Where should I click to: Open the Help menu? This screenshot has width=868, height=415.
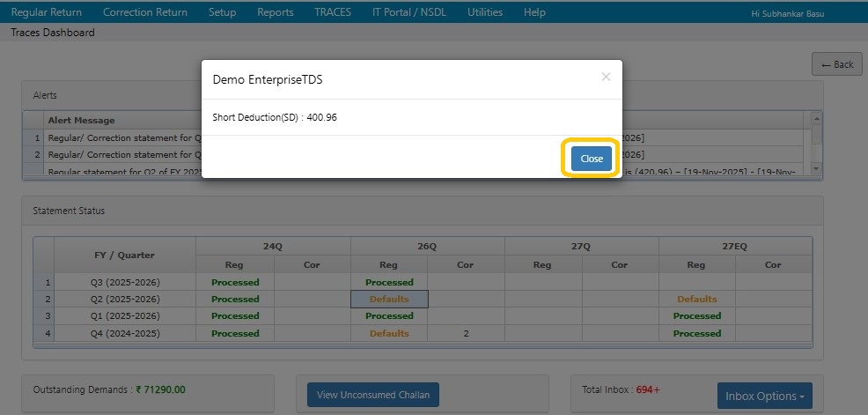pos(534,12)
